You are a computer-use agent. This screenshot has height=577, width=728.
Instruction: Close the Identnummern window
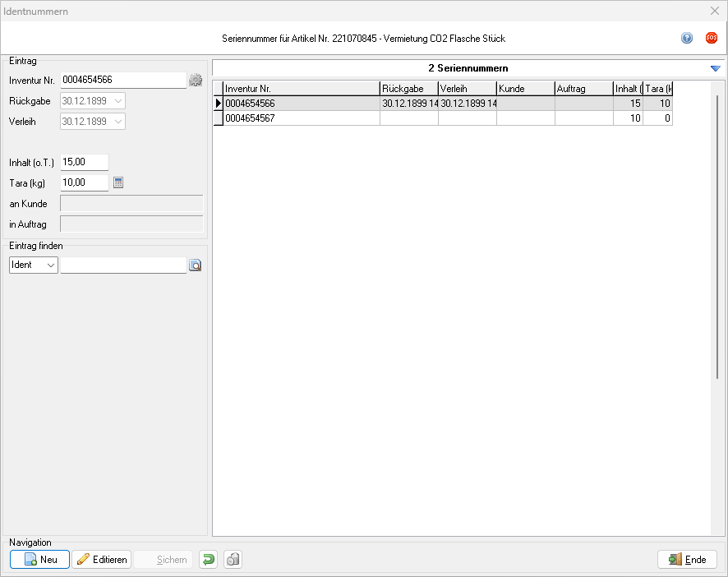pyautogui.click(x=714, y=12)
